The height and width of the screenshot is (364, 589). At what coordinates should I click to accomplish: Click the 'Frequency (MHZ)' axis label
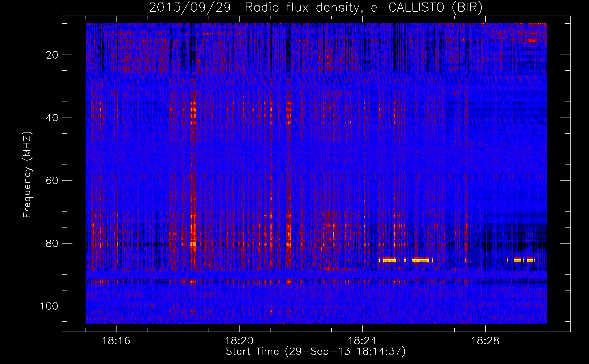click(27, 175)
